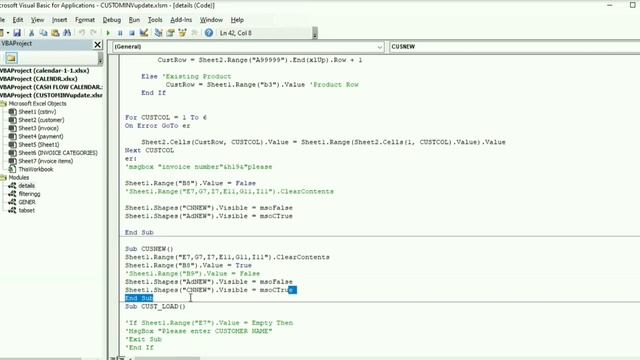This screenshot has width=640, height=360.
Task: Open the Add-Ins menu
Action: click(181, 20)
